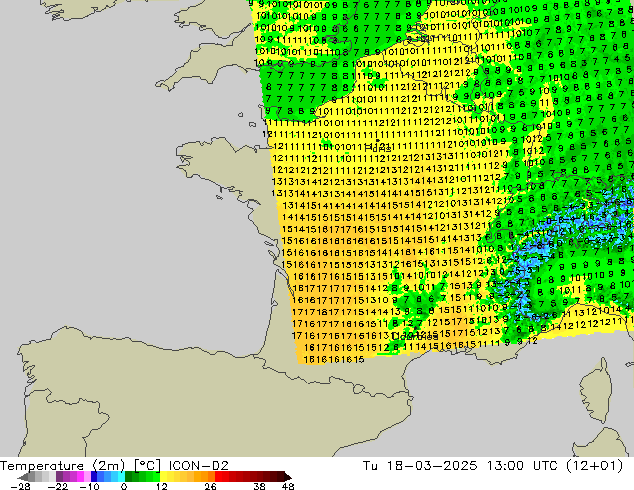Click the "0" legend scale value
Image resolution: width=634 pixels, height=490 pixels.
(124, 486)
